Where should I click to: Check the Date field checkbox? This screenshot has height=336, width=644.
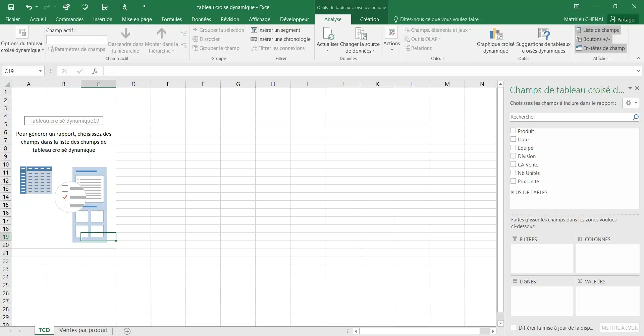pyautogui.click(x=513, y=139)
